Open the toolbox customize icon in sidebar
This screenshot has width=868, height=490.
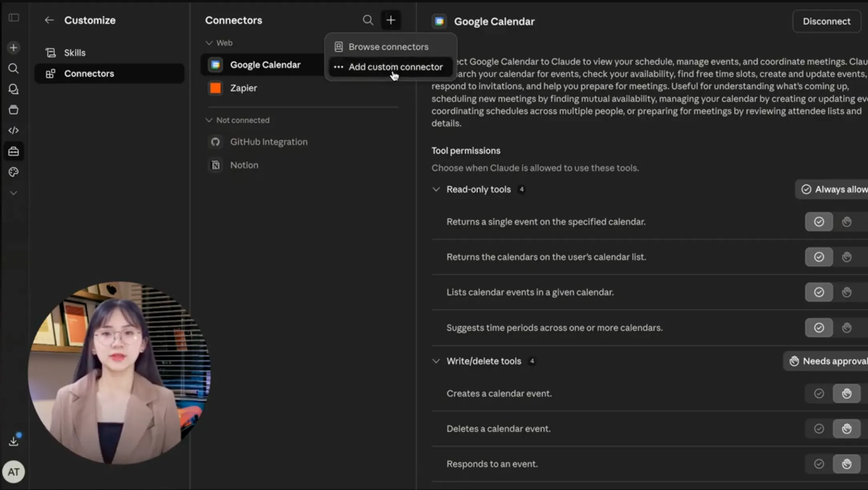click(x=14, y=151)
